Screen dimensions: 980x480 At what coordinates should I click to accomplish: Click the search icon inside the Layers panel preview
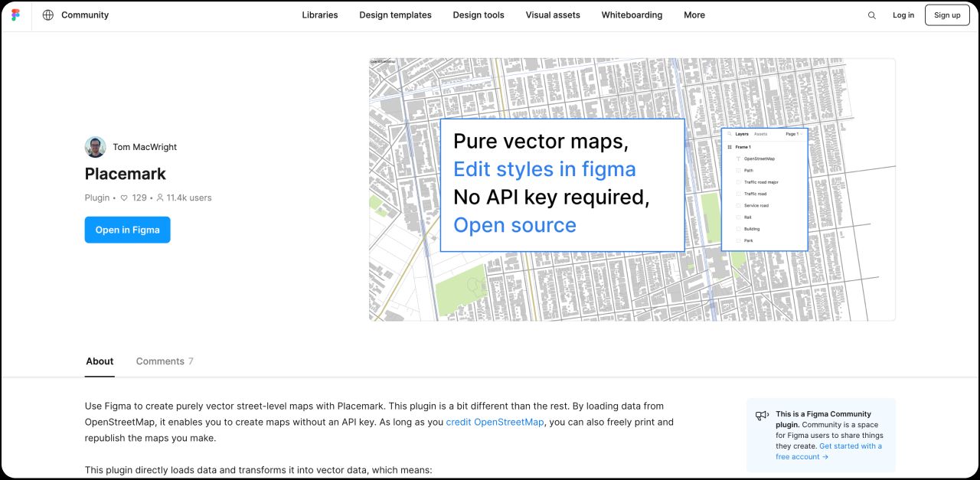point(730,133)
